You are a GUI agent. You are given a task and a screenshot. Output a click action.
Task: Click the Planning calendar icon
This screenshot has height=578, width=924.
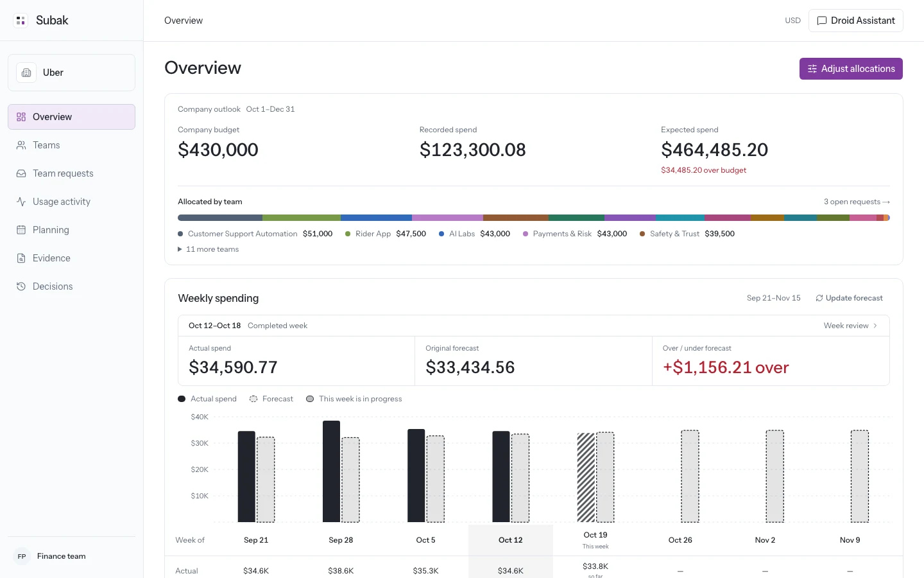pos(21,230)
